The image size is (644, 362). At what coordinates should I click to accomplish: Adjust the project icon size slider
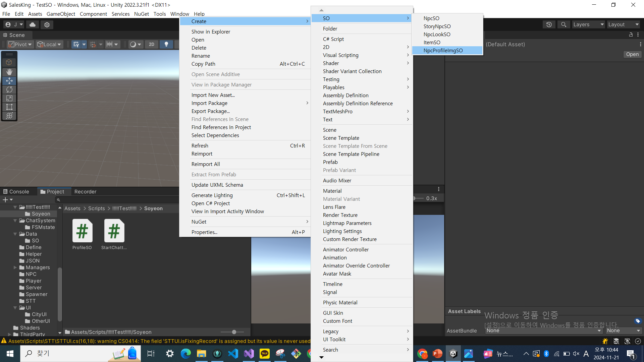click(234, 332)
